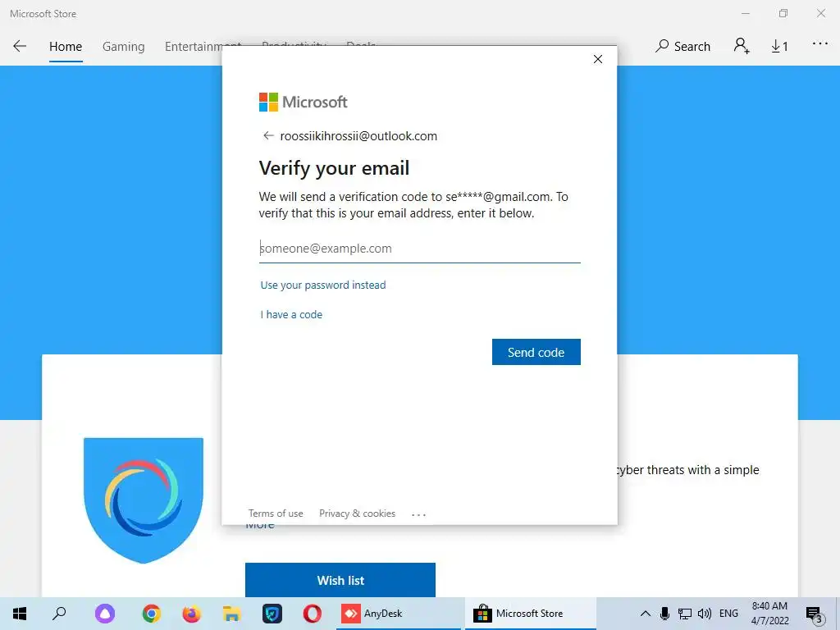View downloads and updates
840x630 pixels.
[x=779, y=47]
